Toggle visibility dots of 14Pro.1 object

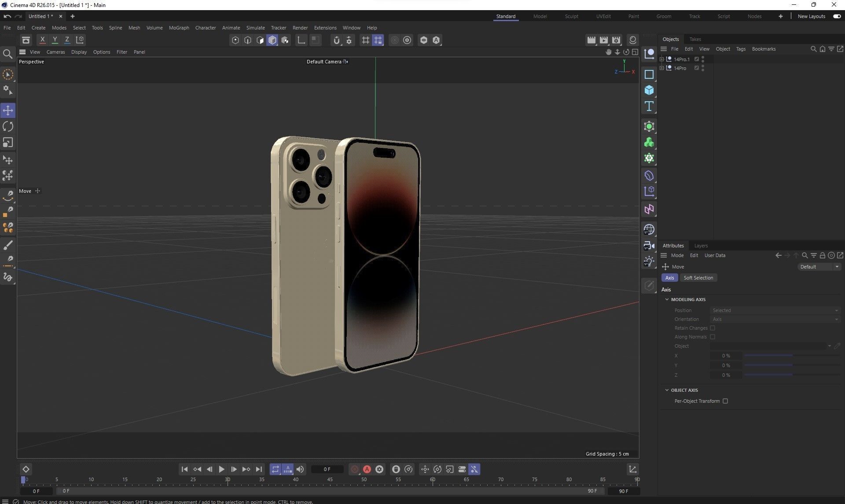(x=703, y=59)
